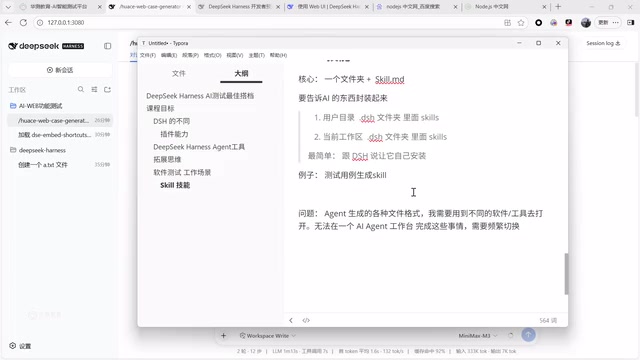Image resolution: width=640 pixels, height=360 pixels.
Task: Open the translate/reader icon in address bar
Action: pyautogui.click(x=507, y=22)
